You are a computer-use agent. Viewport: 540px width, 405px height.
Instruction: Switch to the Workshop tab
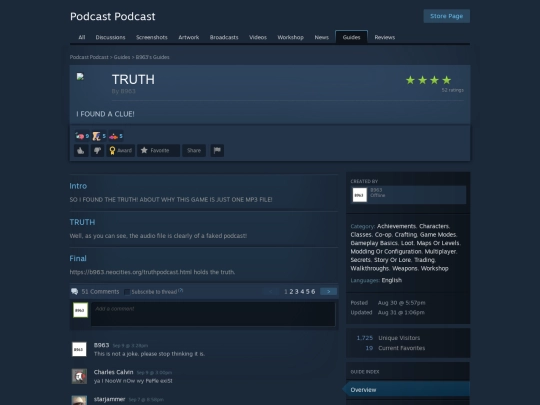pyautogui.click(x=291, y=37)
